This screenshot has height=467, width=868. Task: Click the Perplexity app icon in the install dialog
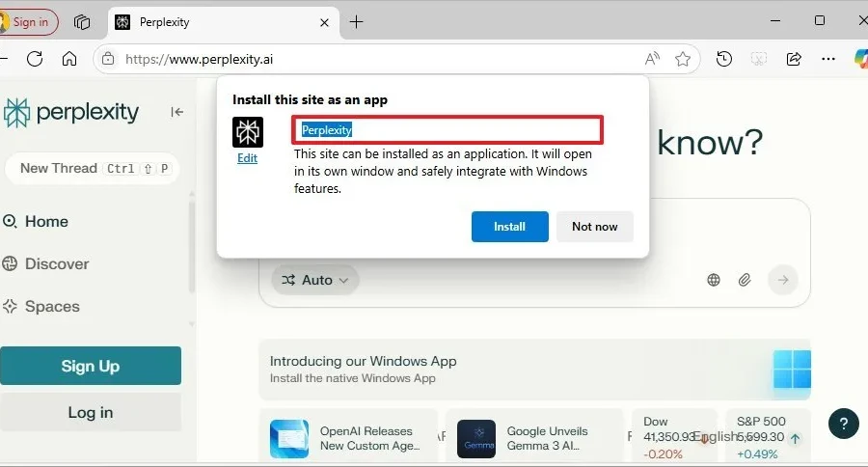tap(248, 132)
